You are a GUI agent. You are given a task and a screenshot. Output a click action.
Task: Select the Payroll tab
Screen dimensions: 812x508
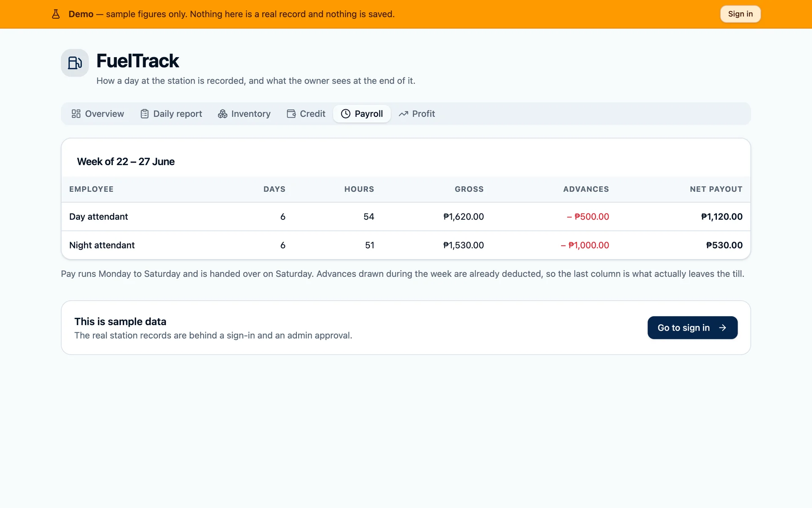(362, 114)
